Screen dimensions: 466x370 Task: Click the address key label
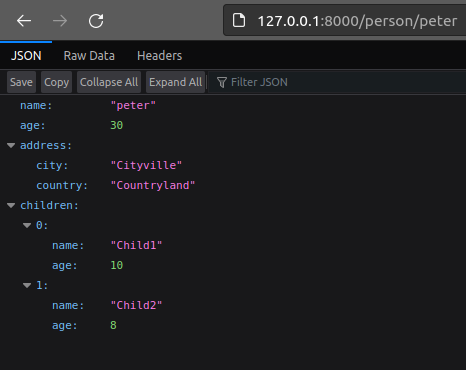pos(46,145)
